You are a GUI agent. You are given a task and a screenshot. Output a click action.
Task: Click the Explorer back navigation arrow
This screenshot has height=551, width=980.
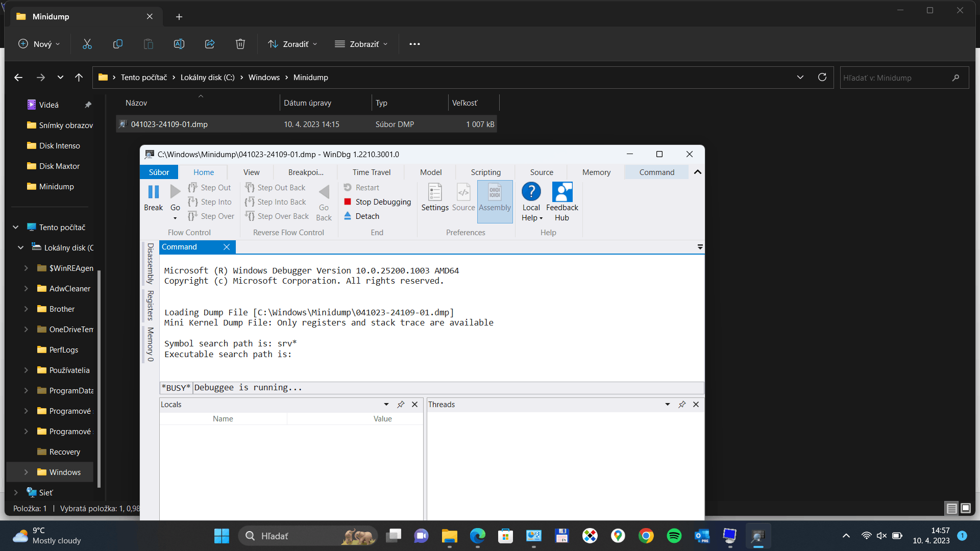18,78
